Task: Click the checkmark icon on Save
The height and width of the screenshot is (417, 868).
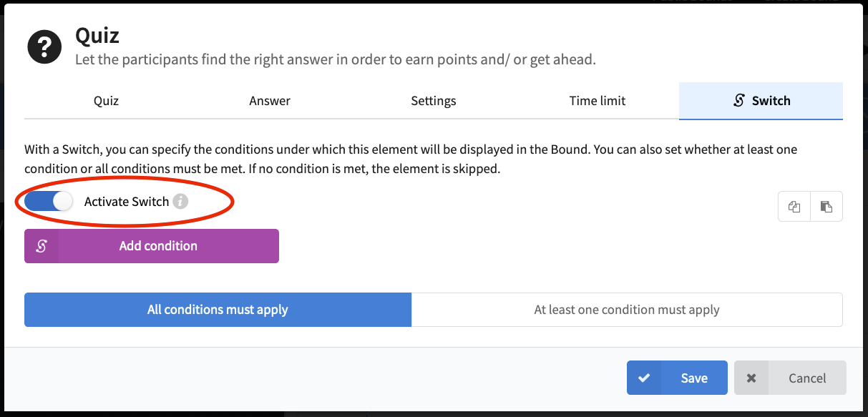Action: (x=644, y=378)
